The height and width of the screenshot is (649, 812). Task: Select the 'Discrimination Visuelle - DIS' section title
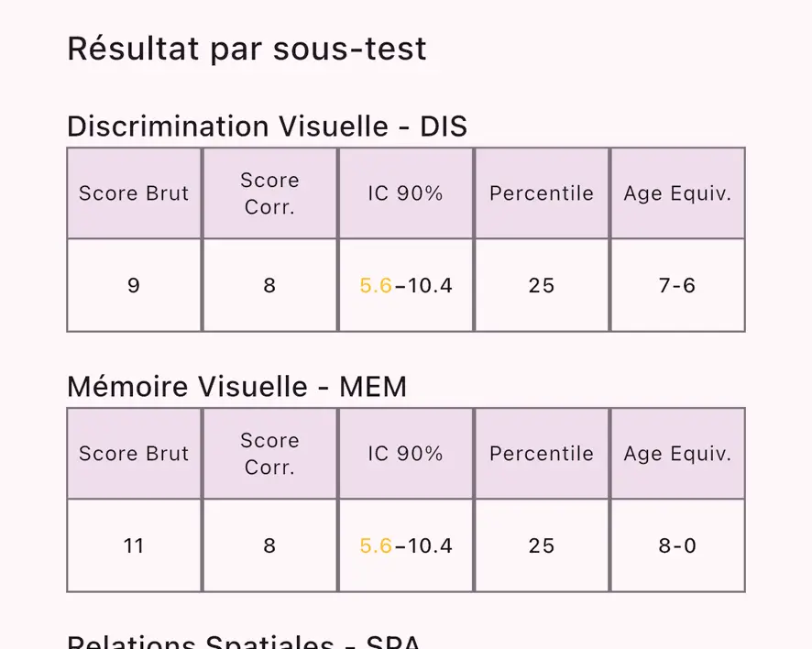pyautogui.click(x=267, y=126)
